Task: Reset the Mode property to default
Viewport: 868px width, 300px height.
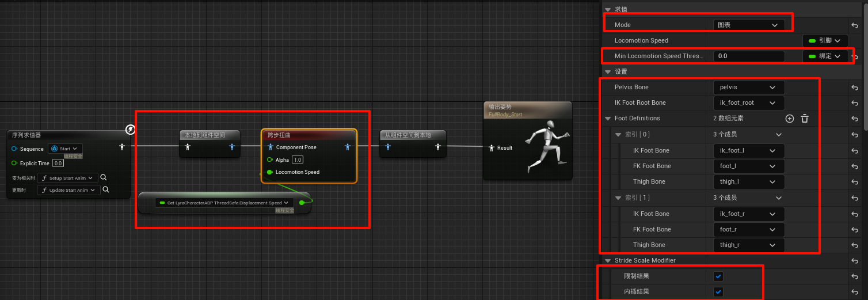Action: click(855, 25)
